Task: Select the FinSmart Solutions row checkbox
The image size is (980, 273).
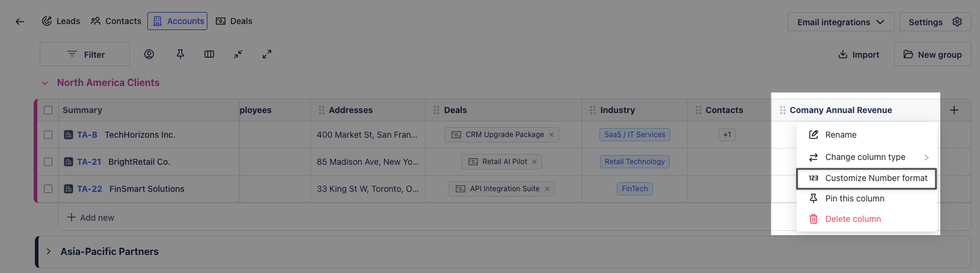Action: [x=48, y=189]
